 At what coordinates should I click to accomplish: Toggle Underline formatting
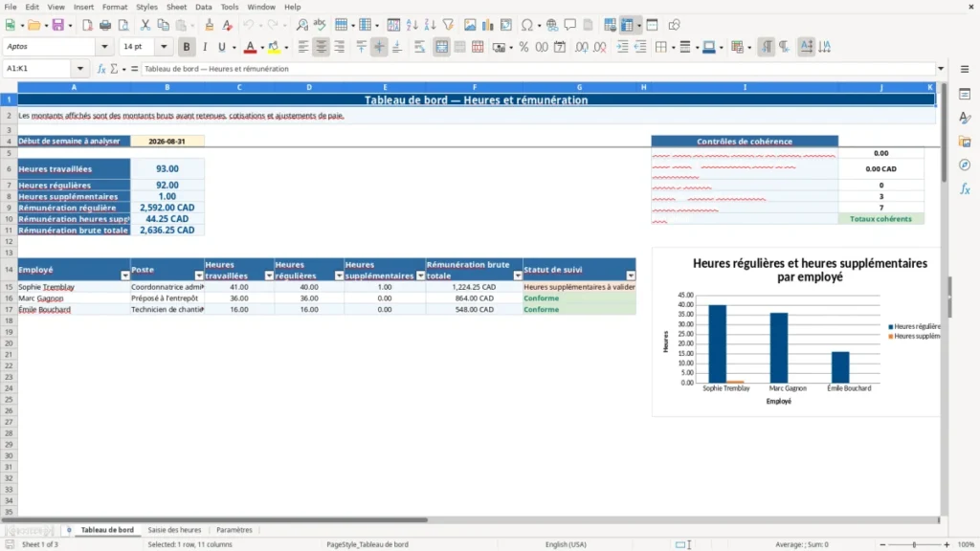[x=221, y=47]
